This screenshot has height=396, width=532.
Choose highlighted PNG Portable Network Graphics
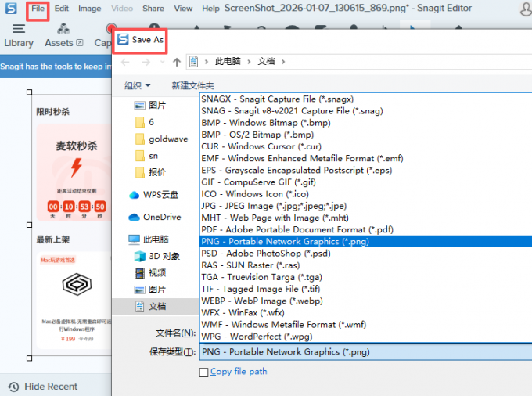[366, 242]
